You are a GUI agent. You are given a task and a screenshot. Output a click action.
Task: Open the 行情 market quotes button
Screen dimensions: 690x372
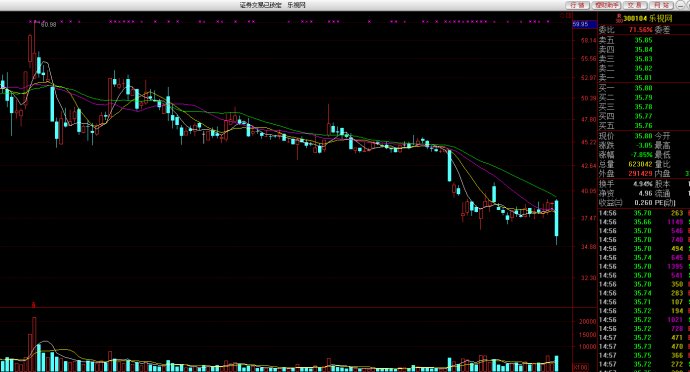tap(577, 5)
